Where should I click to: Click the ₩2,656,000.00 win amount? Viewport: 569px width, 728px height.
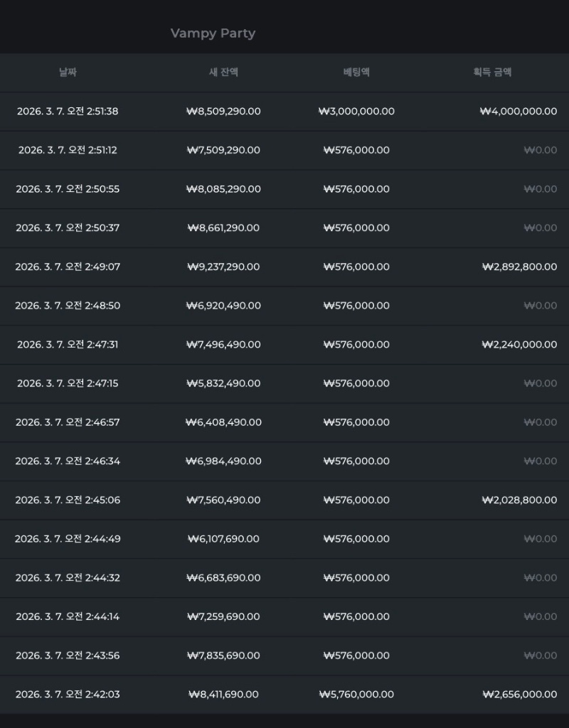(x=519, y=695)
